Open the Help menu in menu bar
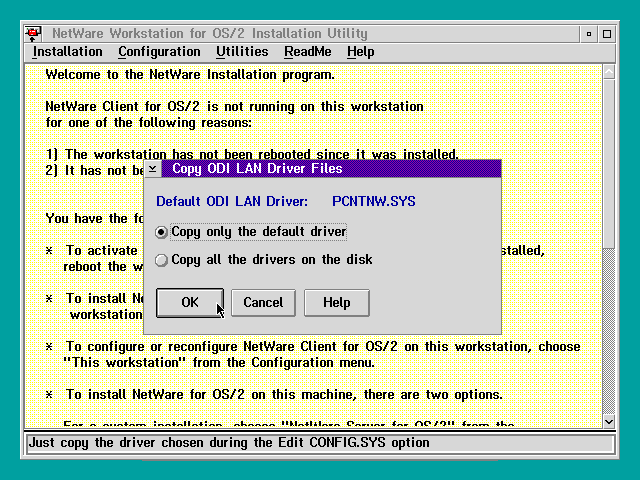The image size is (640, 480). click(361, 52)
